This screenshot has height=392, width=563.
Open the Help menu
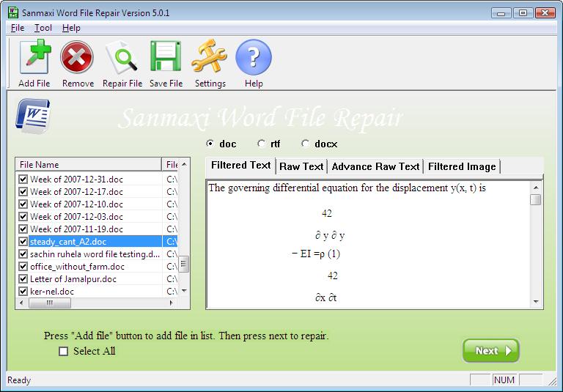point(71,28)
